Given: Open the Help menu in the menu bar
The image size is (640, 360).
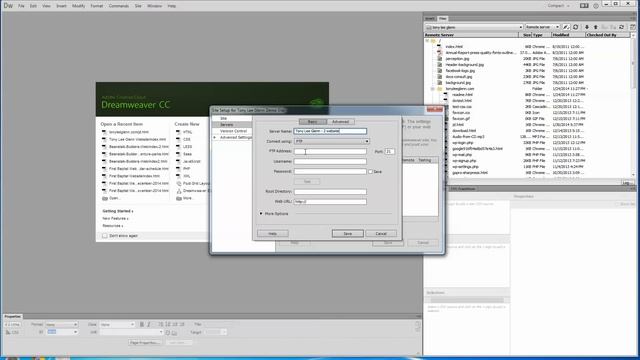Looking at the screenshot, I should (x=171, y=6).
